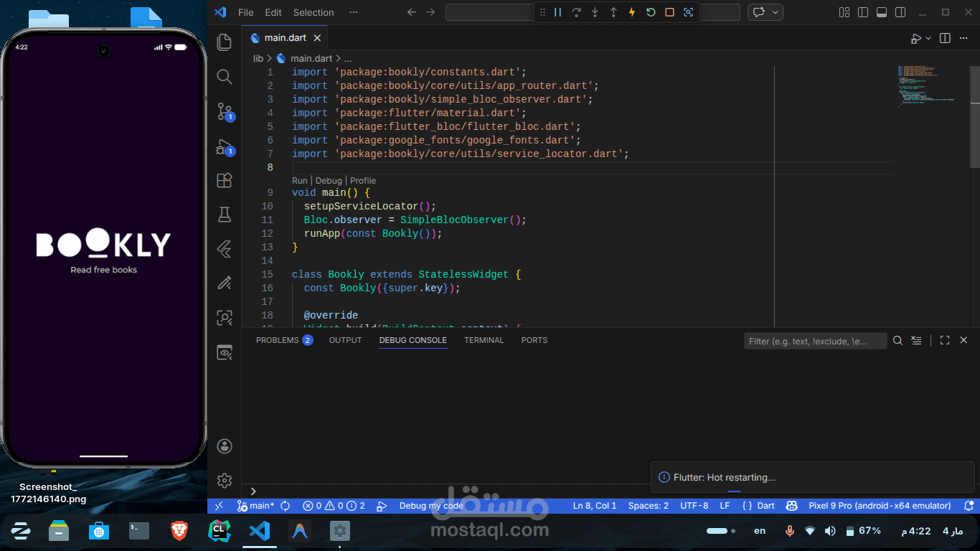Open Customize Layout icon
This screenshot has width=980, height=551.
point(844,12)
